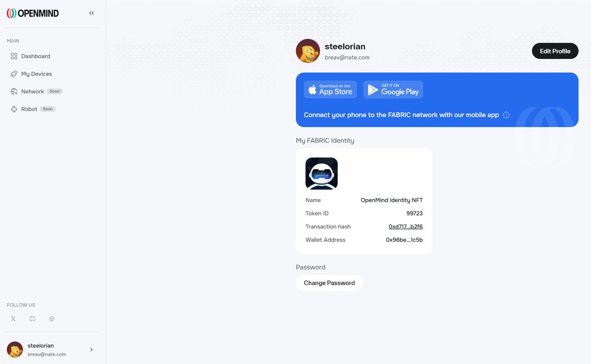Open the website globe icon under Follow Us
The height and width of the screenshot is (364, 591).
52,319
